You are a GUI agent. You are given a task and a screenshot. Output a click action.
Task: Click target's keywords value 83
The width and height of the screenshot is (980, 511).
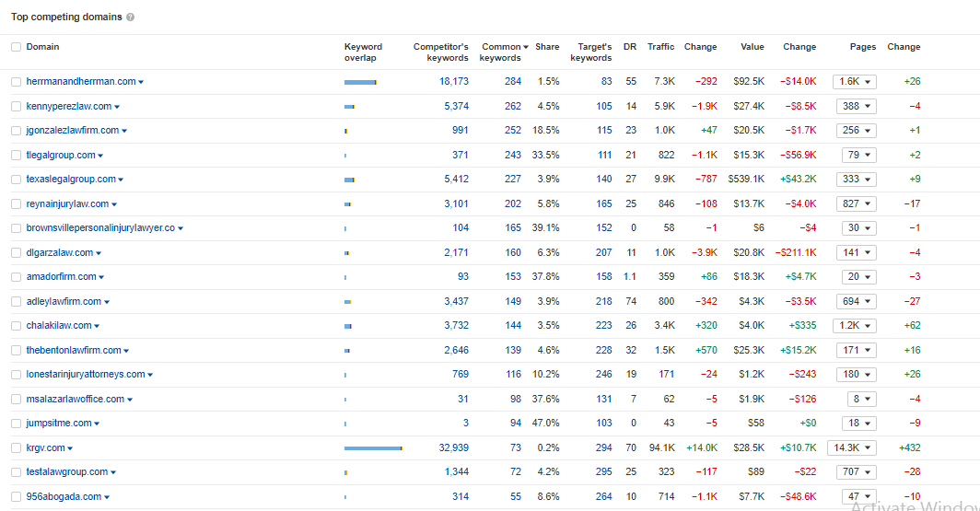click(x=606, y=81)
